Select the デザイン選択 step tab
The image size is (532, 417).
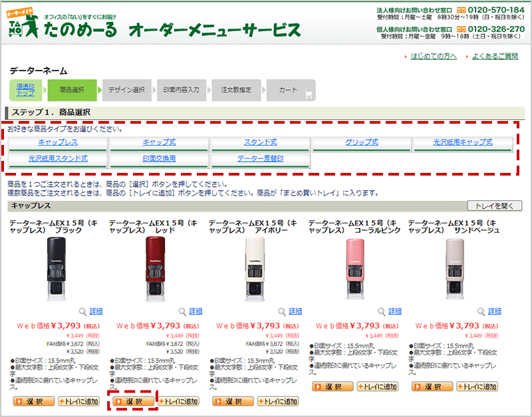click(x=127, y=90)
